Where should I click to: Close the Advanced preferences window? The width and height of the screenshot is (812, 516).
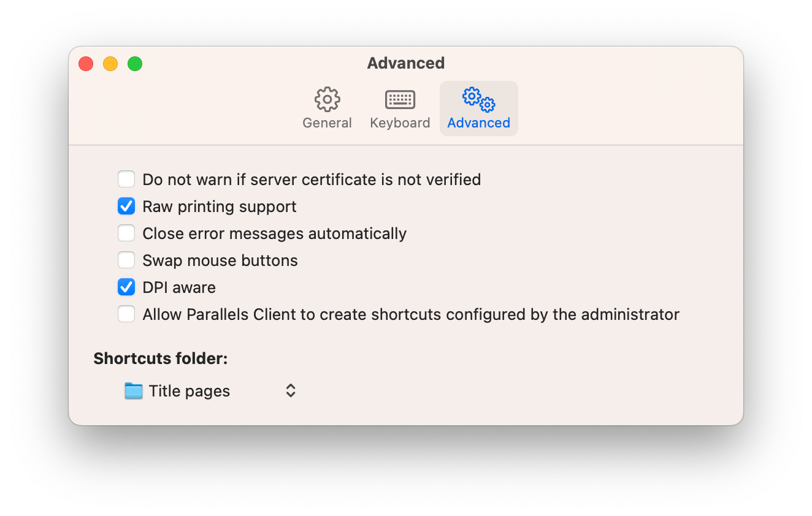tap(86, 64)
